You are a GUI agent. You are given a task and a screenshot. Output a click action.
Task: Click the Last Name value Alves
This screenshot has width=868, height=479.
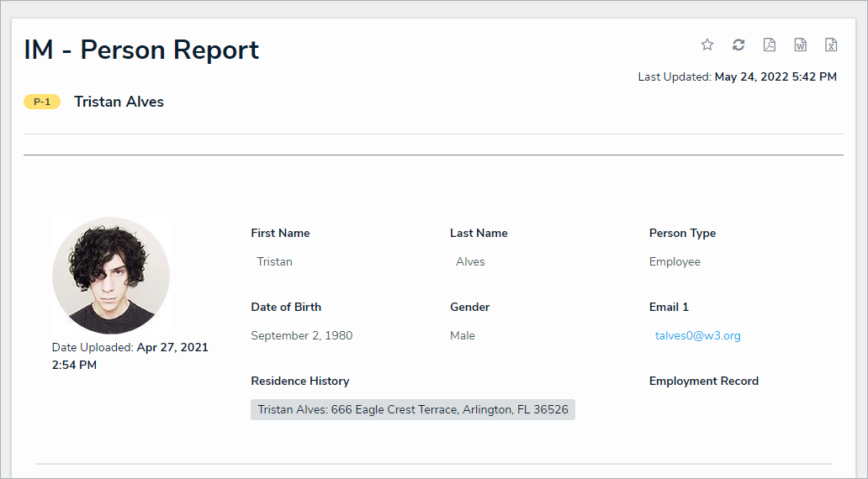[x=470, y=261]
